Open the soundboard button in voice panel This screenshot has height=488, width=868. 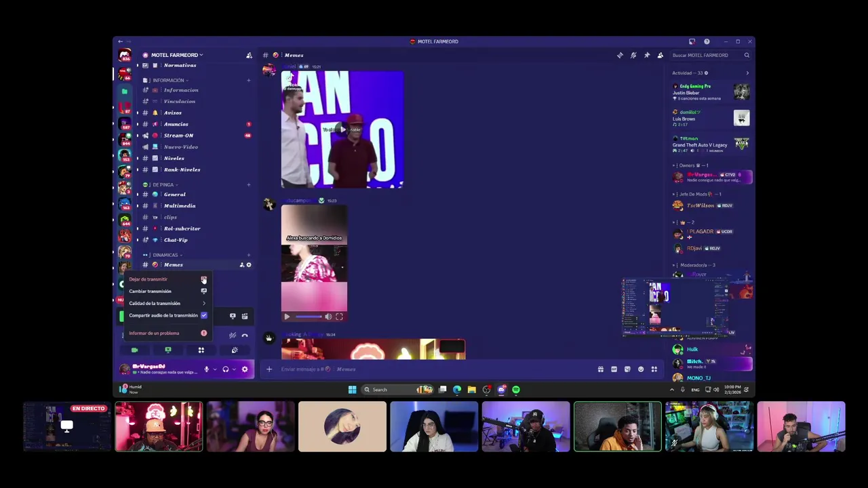(x=235, y=350)
